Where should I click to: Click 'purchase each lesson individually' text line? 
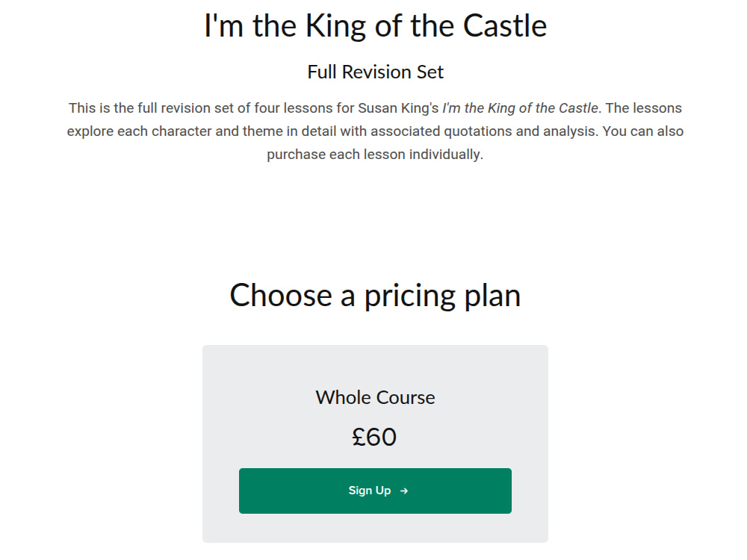375,155
